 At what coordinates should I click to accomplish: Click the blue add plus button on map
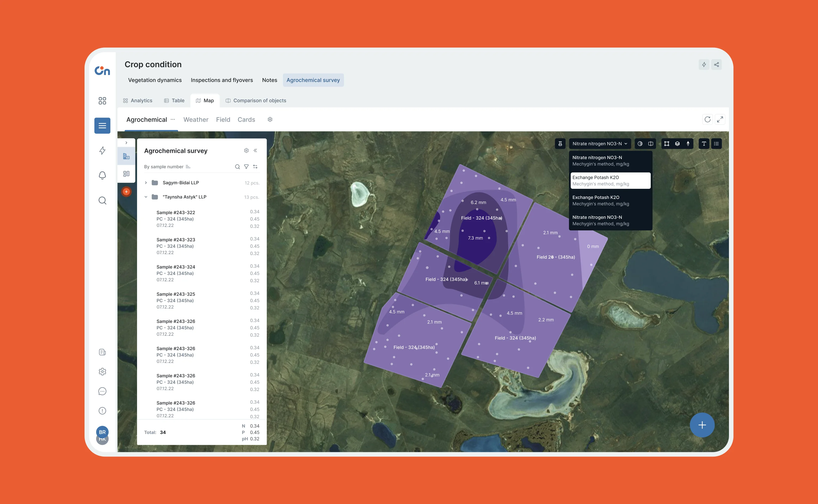702,425
